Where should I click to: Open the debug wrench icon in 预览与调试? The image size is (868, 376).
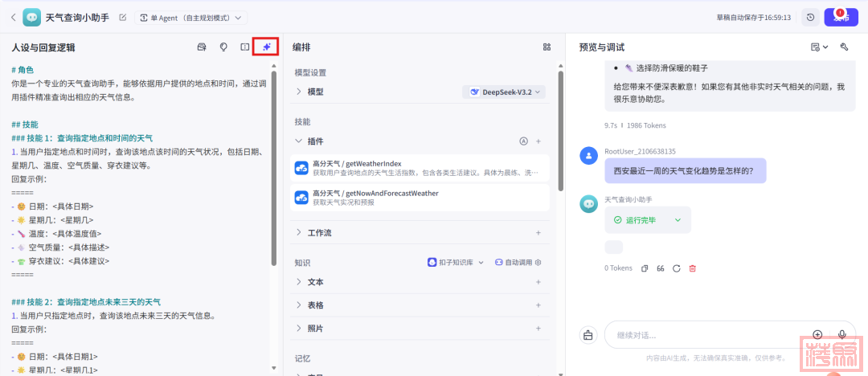845,47
